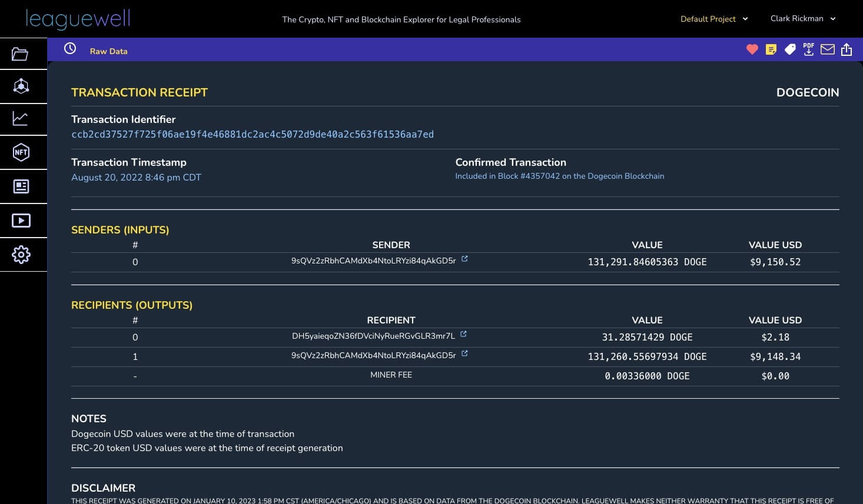Open the folder icon in the sidebar
This screenshot has width=863, height=504.
(x=20, y=54)
